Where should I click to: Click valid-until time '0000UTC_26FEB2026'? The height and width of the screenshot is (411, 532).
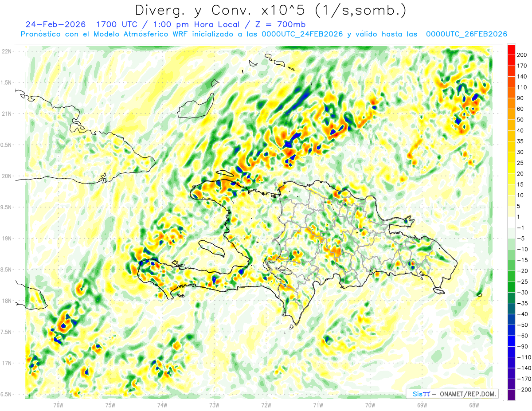pyautogui.click(x=466, y=34)
